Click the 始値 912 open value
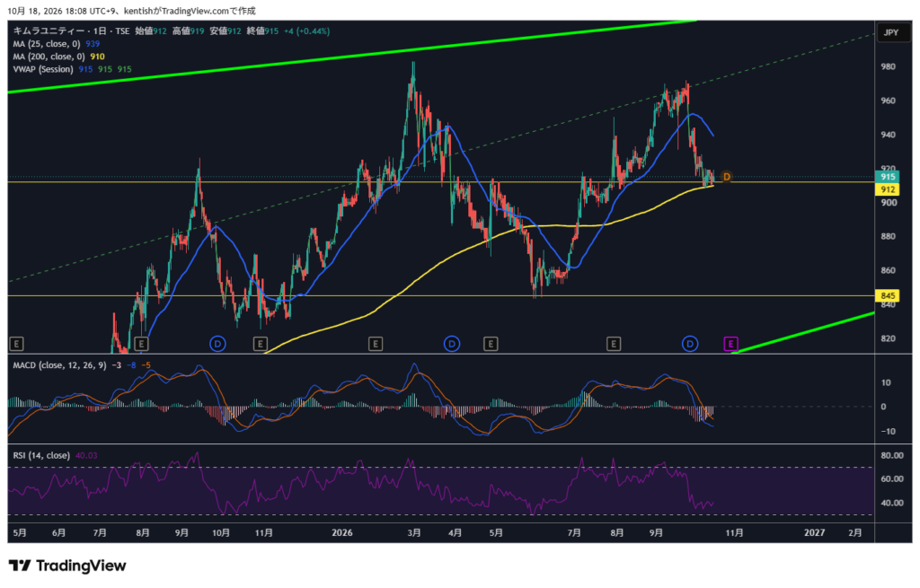Image resolution: width=920 pixels, height=588 pixels. point(151,31)
